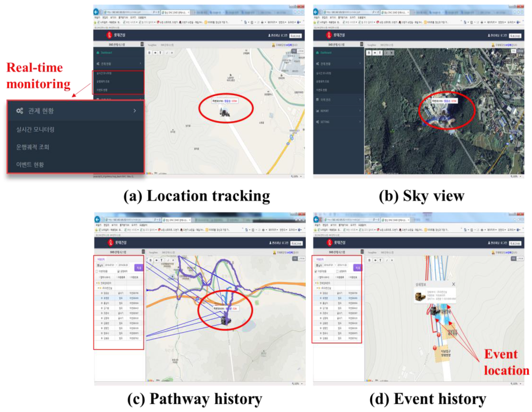Close the 상세정보 popup with X
Screen dimensions: 532x412
[453, 284]
